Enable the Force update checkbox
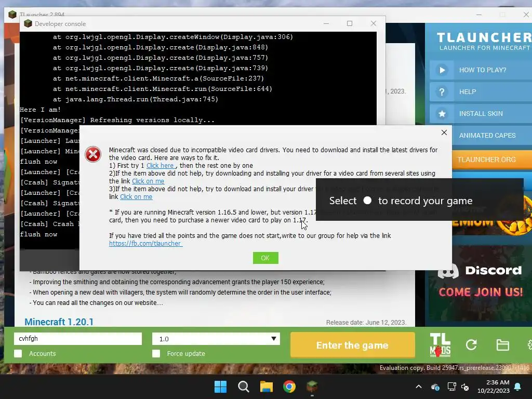The width and height of the screenshot is (532, 399). pos(156,353)
